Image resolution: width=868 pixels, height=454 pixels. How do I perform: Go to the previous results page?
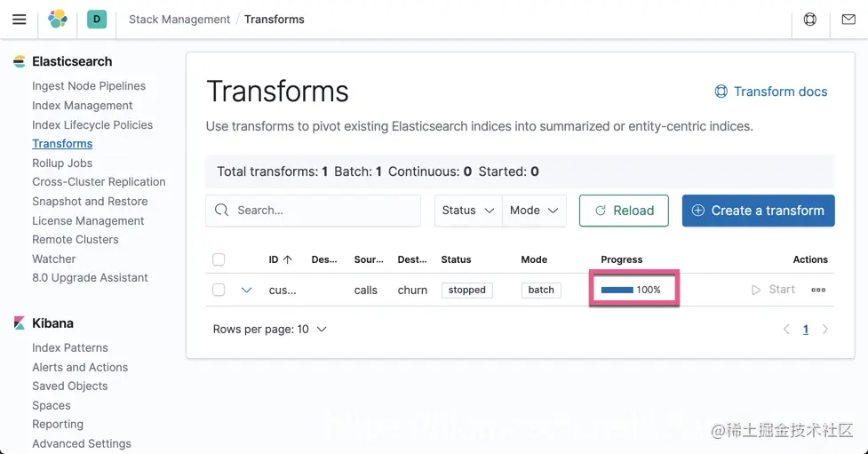(x=786, y=330)
